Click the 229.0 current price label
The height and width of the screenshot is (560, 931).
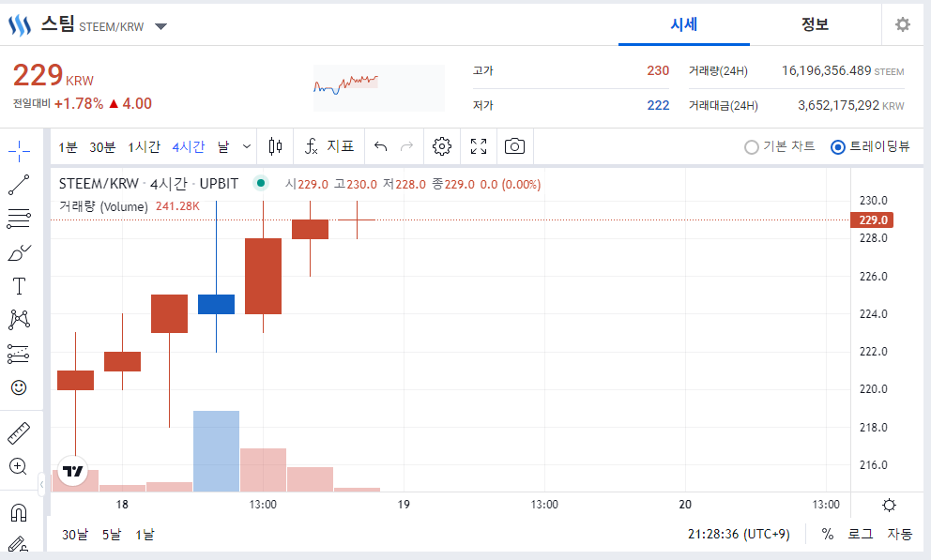[x=872, y=220]
